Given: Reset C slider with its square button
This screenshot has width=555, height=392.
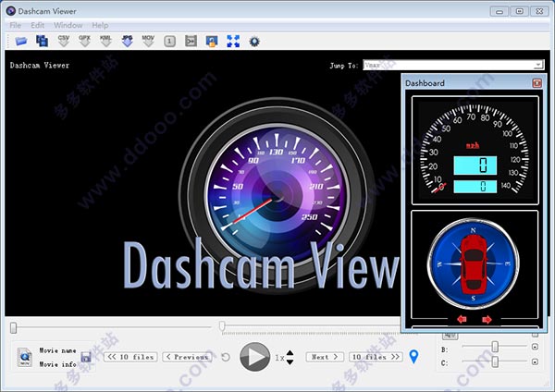Looking at the screenshot, I should pyautogui.click(x=535, y=361).
